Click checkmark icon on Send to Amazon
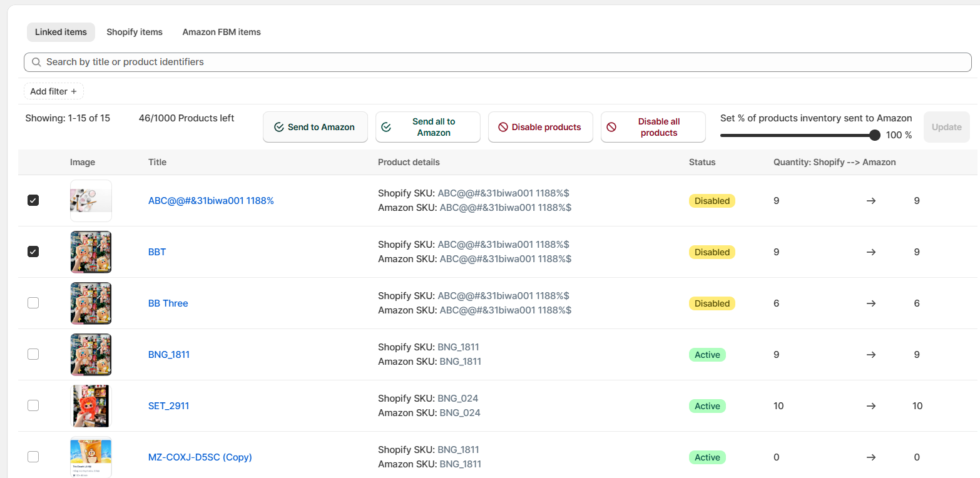980x478 pixels. tap(279, 127)
